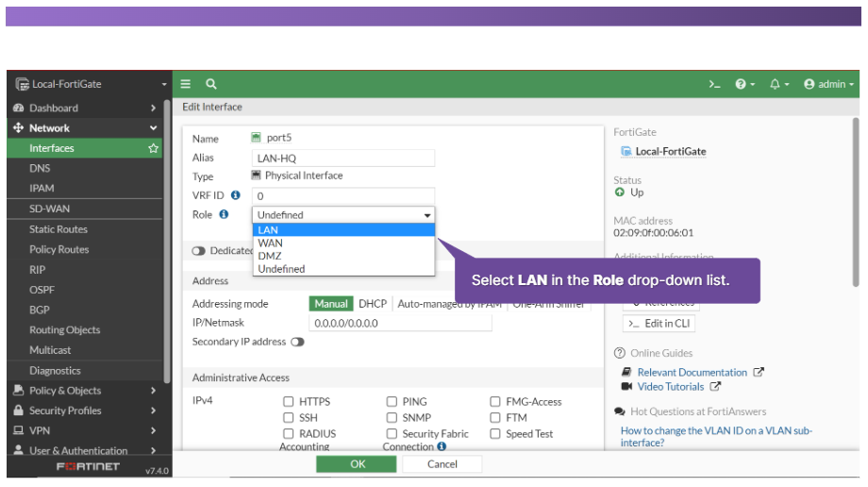The height and width of the screenshot is (487, 868).
Task: Toggle the hamburger menu icon
Action: (x=186, y=84)
